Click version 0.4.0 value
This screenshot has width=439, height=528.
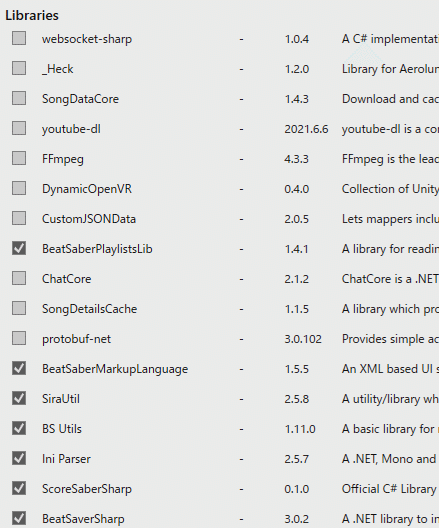point(297,189)
